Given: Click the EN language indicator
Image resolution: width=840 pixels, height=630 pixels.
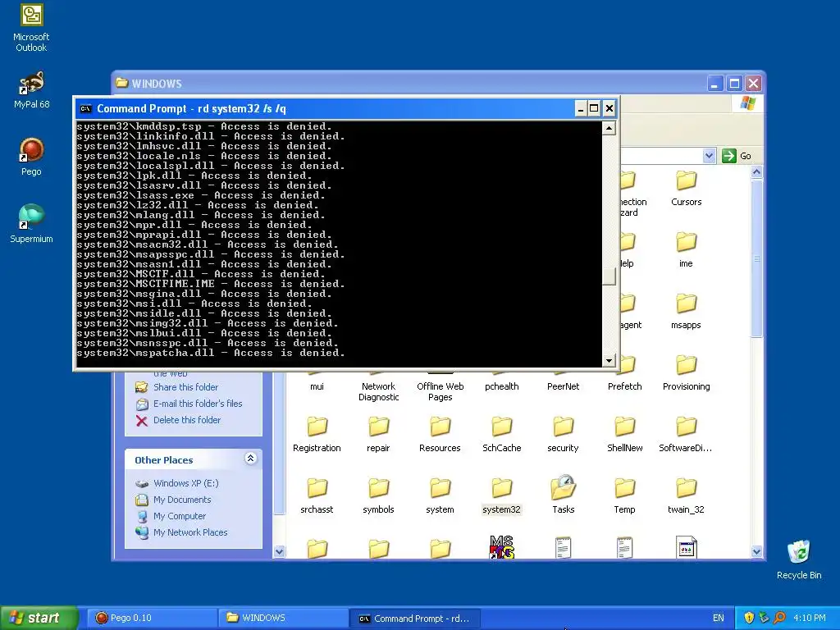Looking at the screenshot, I should pos(718,618).
